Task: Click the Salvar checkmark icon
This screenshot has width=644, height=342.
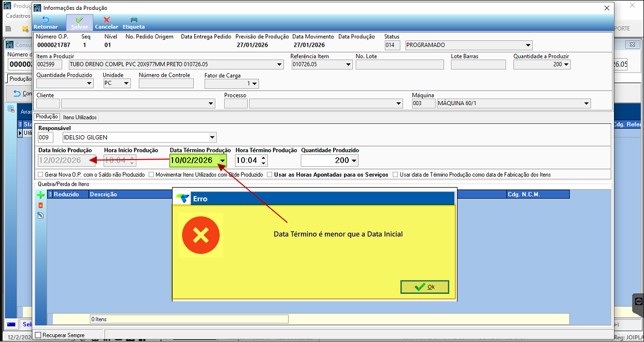Action: point(79,20)
